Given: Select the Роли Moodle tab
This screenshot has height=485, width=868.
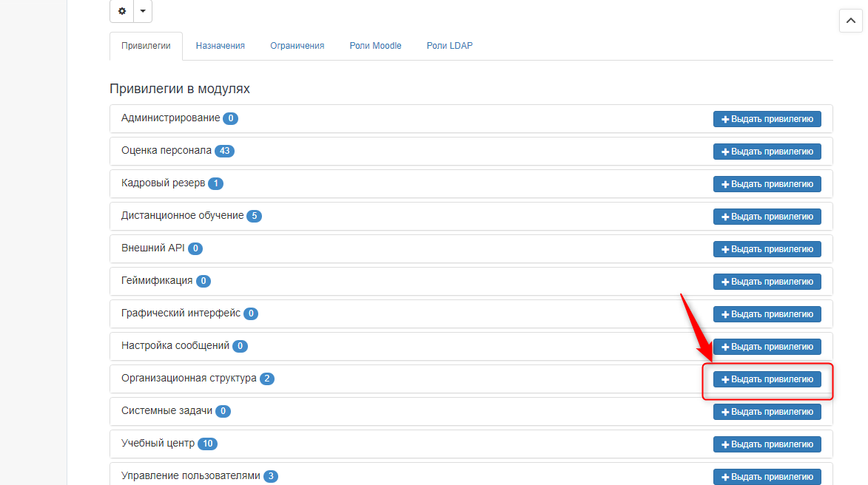Looking at the screenshot, I should [375, 46].
